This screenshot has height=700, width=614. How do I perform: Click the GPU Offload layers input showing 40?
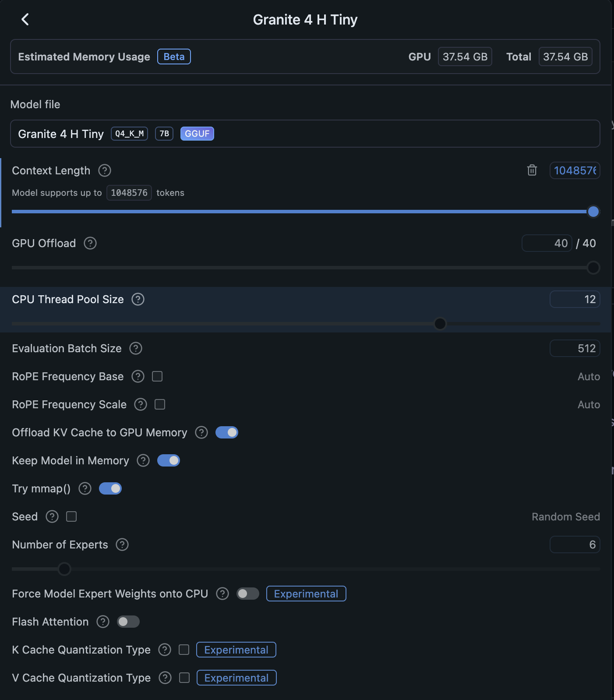(547, 243)
